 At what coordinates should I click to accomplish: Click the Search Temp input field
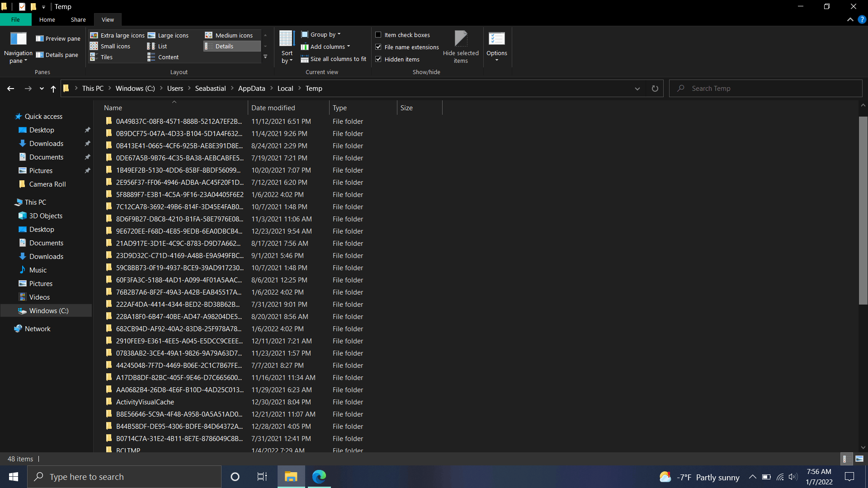click(x=769, y=89)
